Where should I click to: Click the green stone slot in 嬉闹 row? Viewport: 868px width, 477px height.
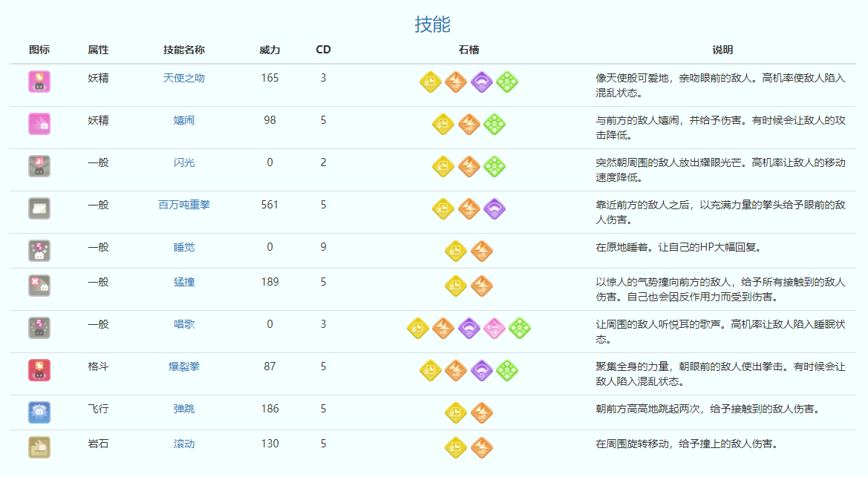coord(495,124)
